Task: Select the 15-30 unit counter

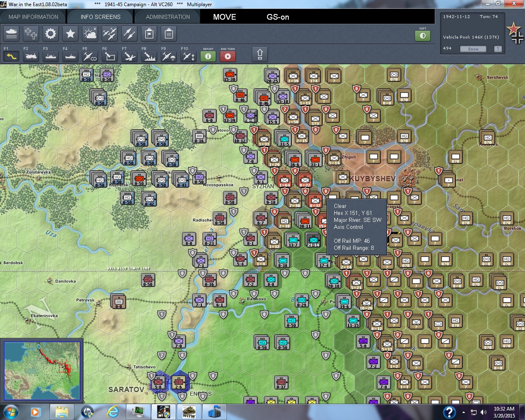Action: [230, 75]
